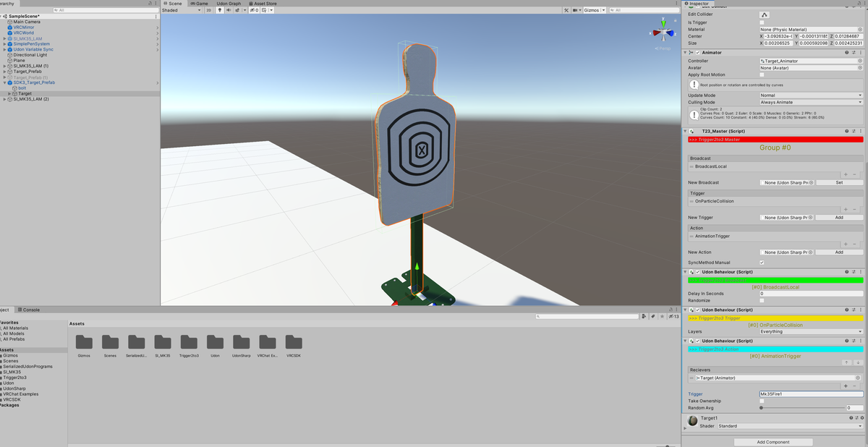The height and width of the screenshot is (447, 868).
Task: Open T23_Master script help icon
Action: point(847,131)
